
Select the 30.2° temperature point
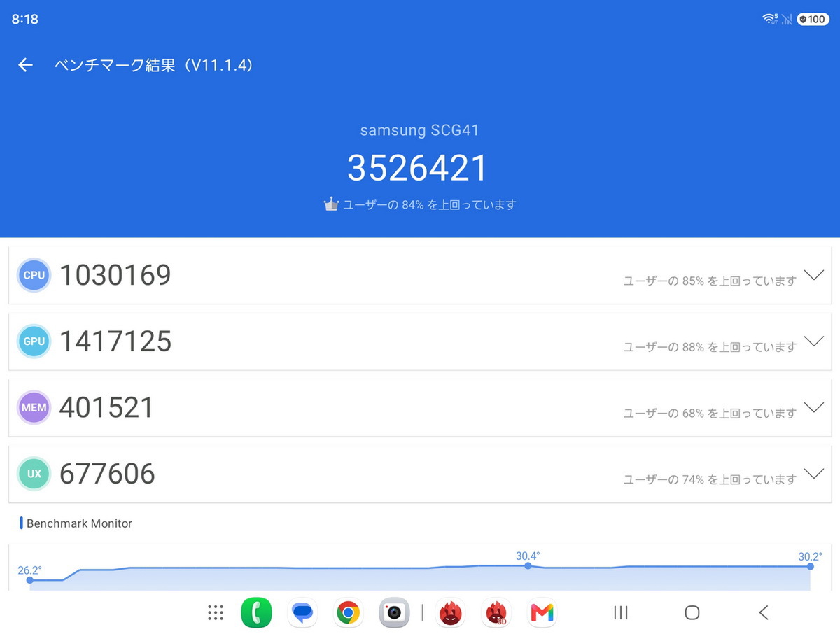click(x=810, y=566)
